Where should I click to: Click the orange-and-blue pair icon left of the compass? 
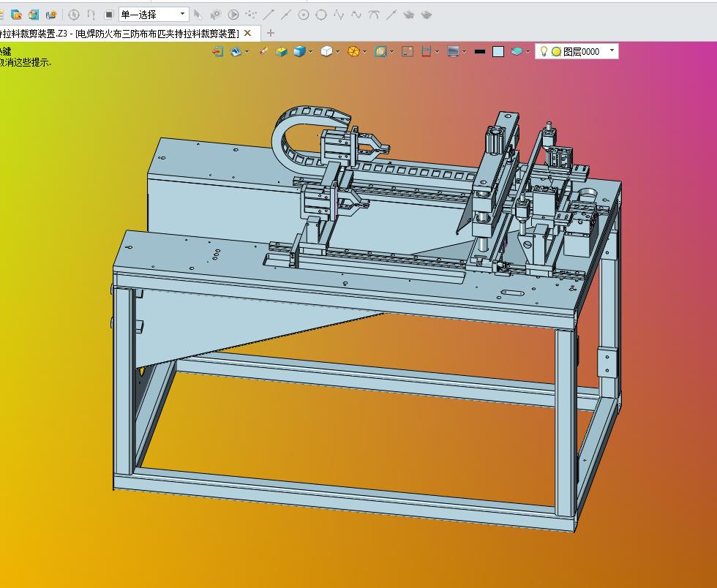pos(50,15)
